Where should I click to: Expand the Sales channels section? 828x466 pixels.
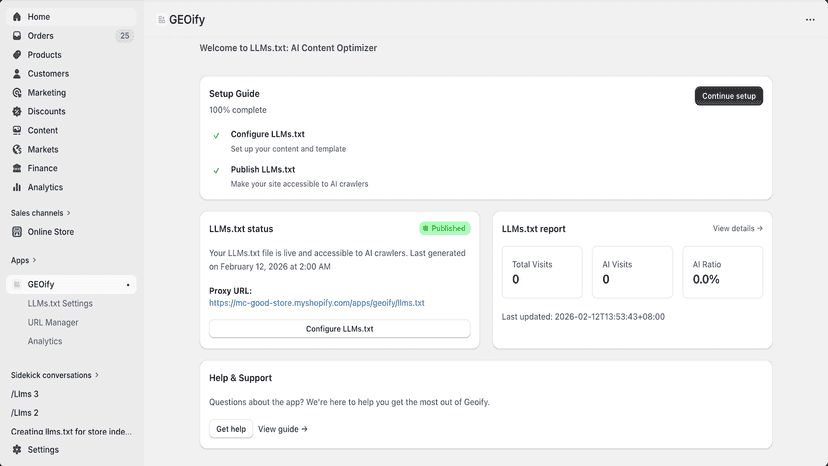click(41, 213)
